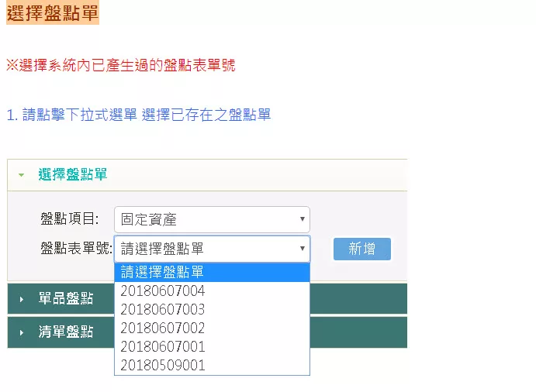Expand the 清單盤點 section
Screen dimensions: 536x392
pos(66,332)
